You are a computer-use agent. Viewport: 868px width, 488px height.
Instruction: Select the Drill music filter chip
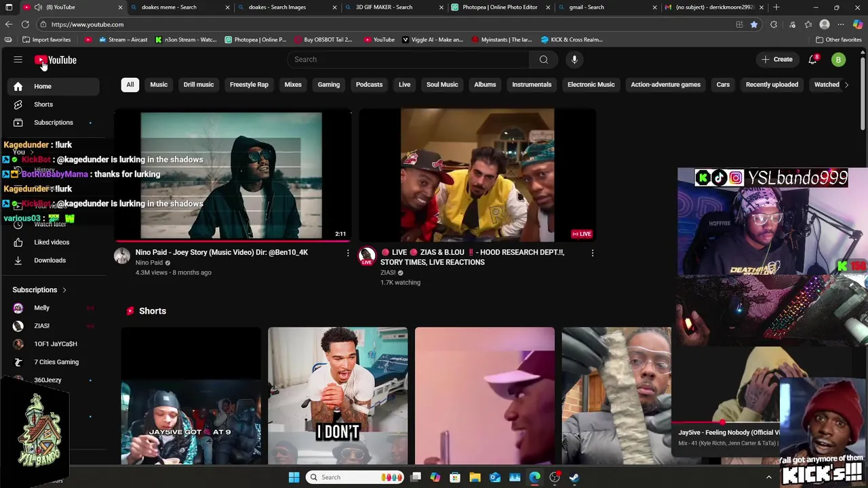click(199, 85)
